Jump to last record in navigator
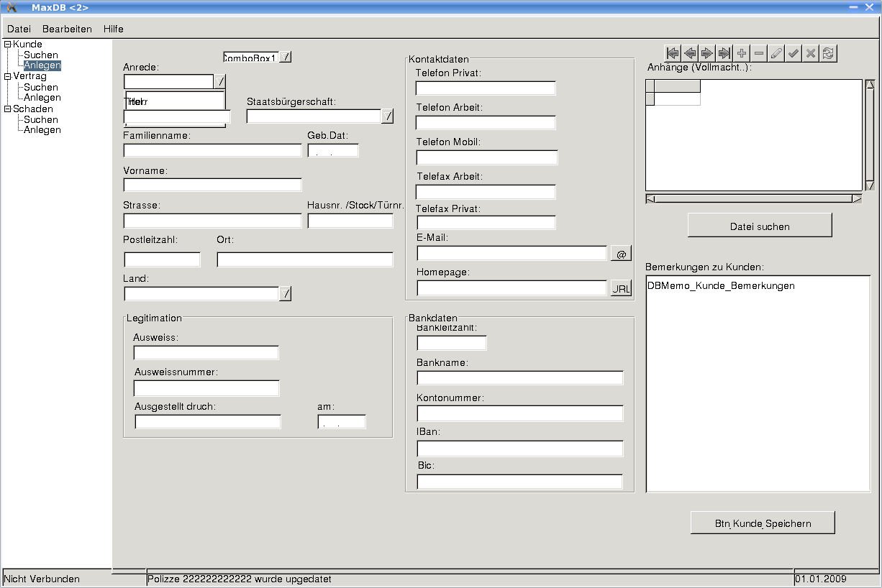This screenshot has width=882, height=588. (724, 53)
